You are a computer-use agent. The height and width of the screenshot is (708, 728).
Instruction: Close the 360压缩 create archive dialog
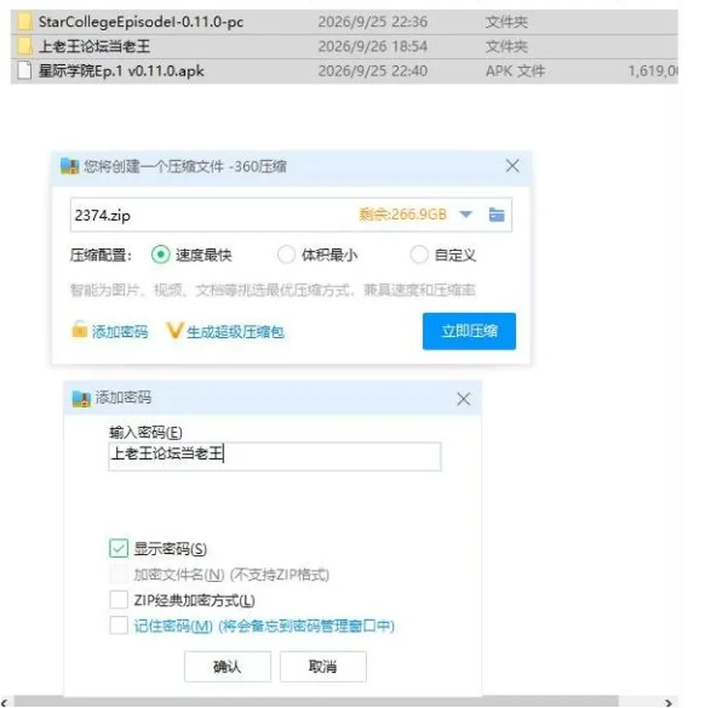pos(513,166)
